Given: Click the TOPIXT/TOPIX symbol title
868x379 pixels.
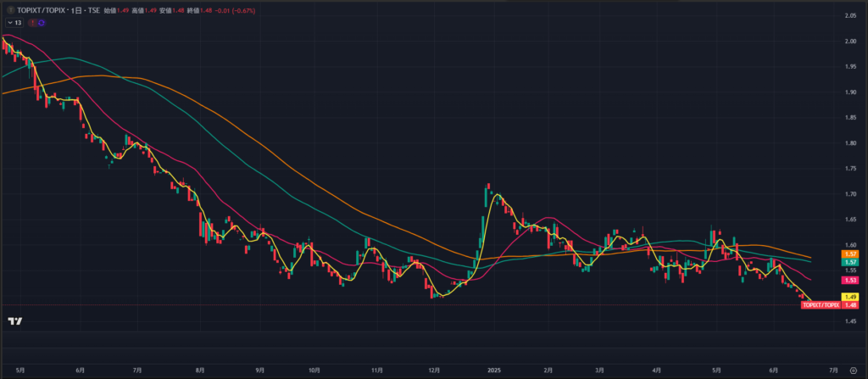Looking at the screenshot, I should click(x=39, y=10).
